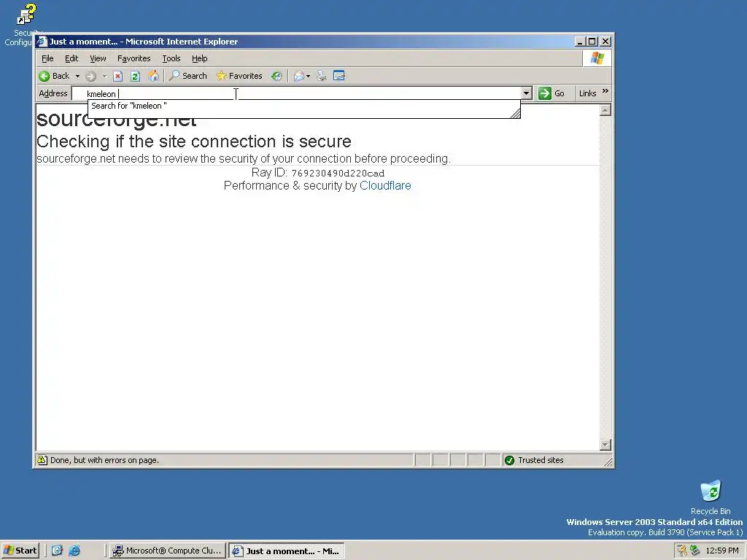Click the scrollbar up arrow on the page
The width and height of the screenshot is (747, 560).
tap(605, 111)
